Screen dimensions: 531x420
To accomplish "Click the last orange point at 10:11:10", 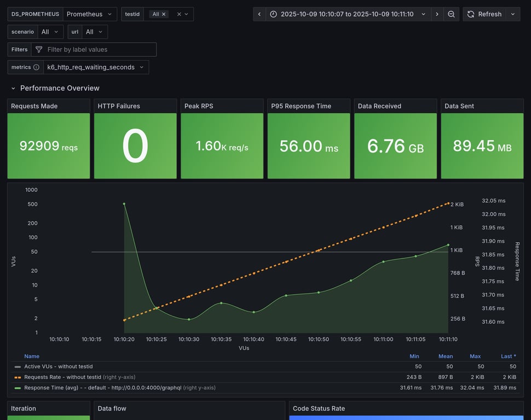I will 448,203.
